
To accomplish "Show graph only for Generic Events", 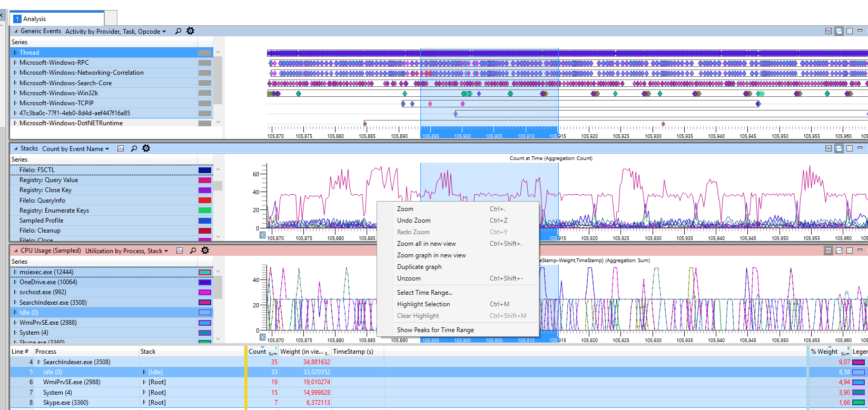I will 839,31.
